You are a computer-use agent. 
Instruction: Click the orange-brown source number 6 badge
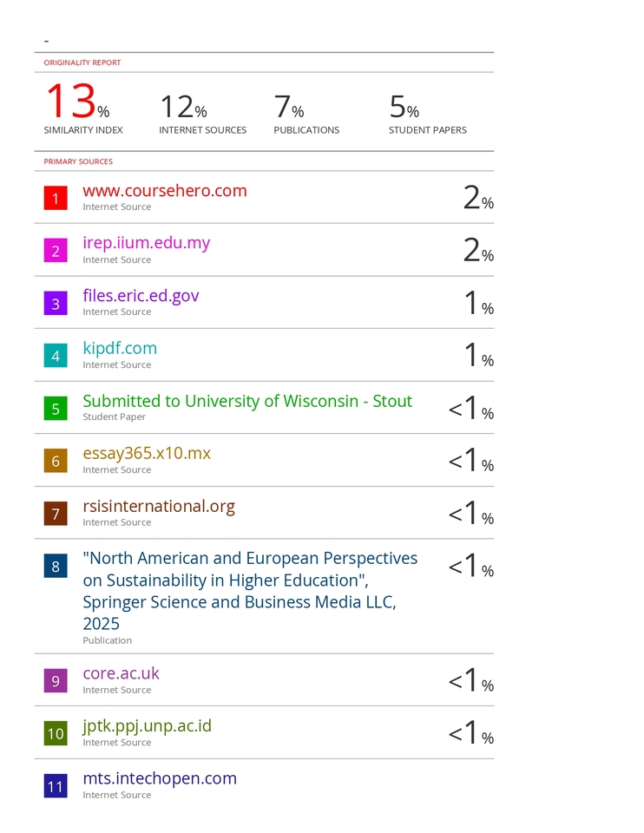pyautogui.click(x=56, y=461)
